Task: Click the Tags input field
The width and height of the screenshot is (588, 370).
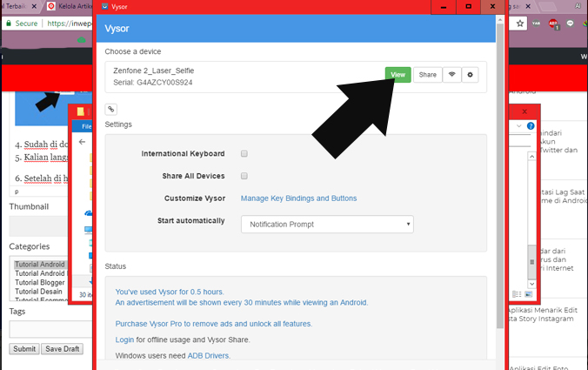Action: click(x=50, y=329)
